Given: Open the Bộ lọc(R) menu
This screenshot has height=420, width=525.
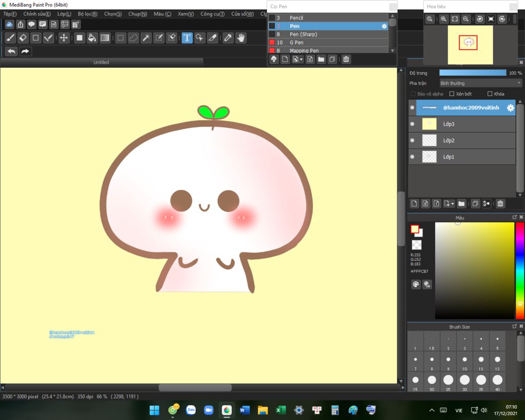Looking at the screenshot, I should coord(87,14).
